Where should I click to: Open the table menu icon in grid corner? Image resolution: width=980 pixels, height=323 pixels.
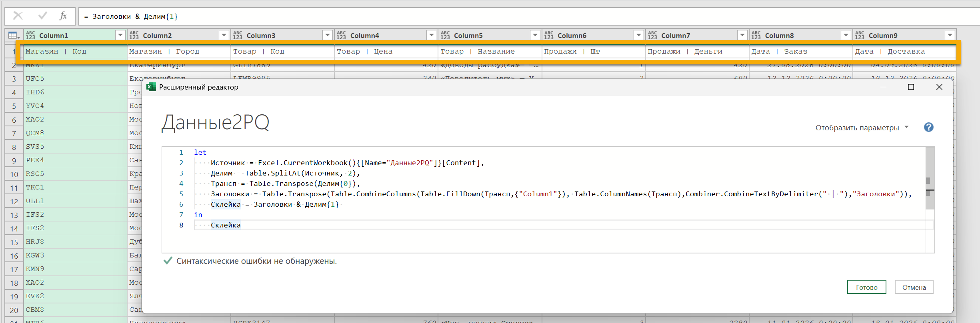tap(14, 35)
